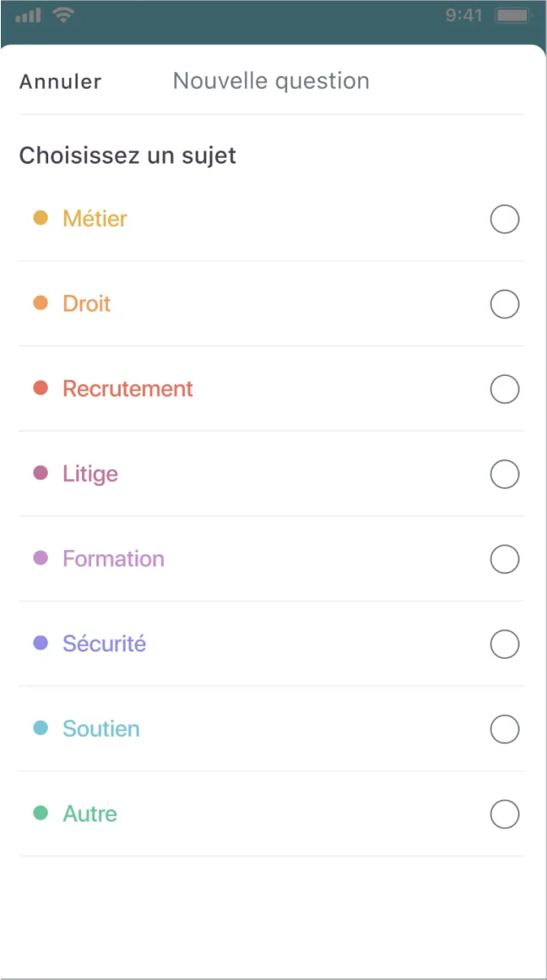The width and height of the screenshot is (547, 980).
Task: Select the Autre radio button
Action: coord(504,814)
